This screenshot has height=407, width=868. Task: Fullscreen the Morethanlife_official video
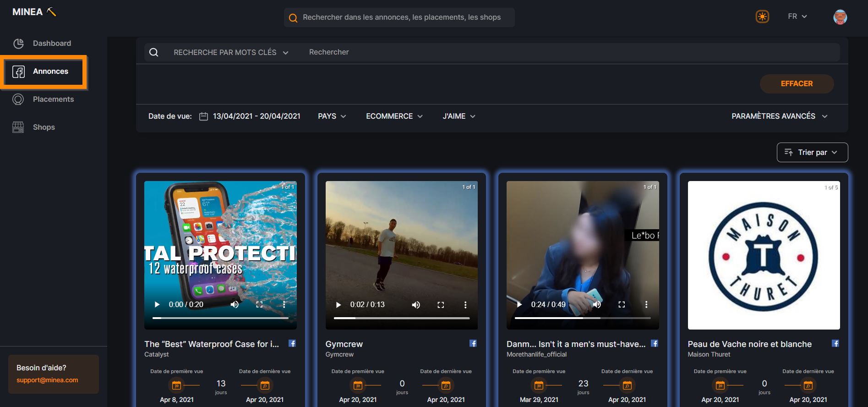tap(622, 304)
